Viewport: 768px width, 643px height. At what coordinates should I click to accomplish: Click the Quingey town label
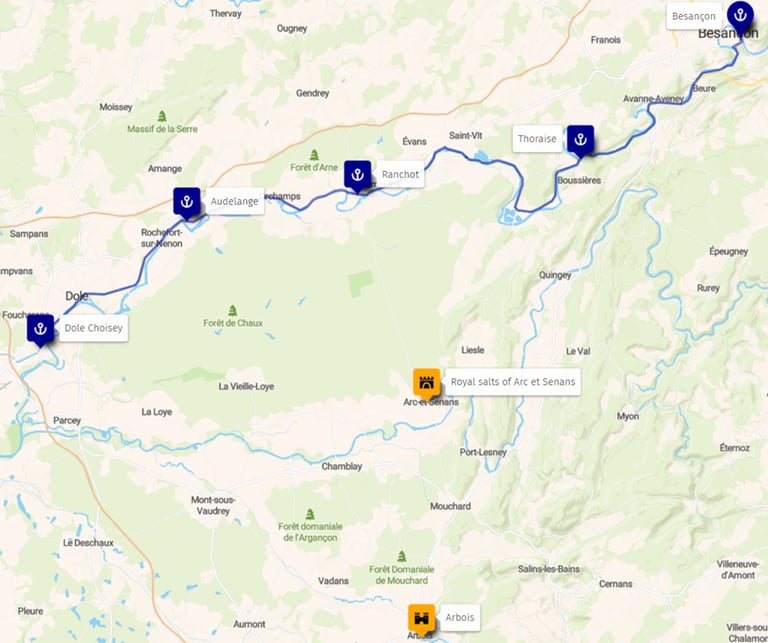click(x=555, y=275)
